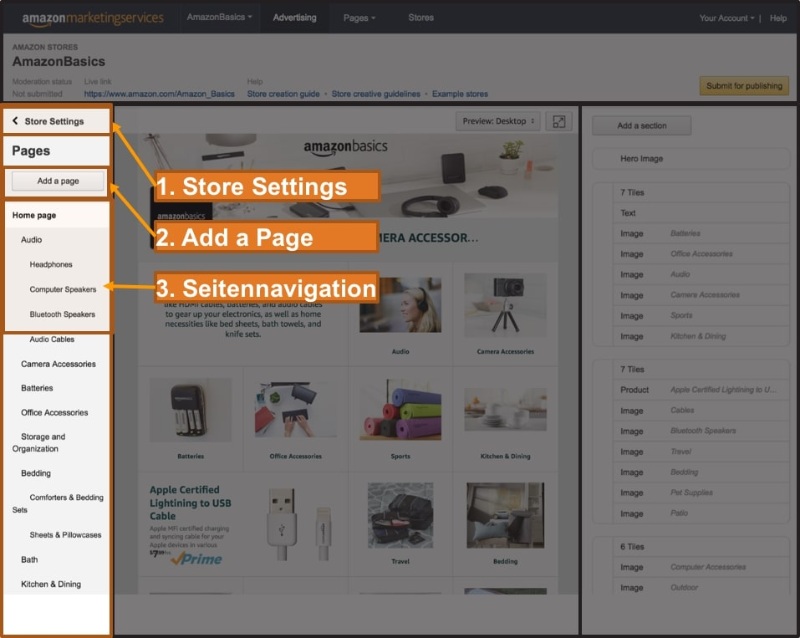
Task: Click the Sports yoga mats tile
Action: [x=401, y=419]
